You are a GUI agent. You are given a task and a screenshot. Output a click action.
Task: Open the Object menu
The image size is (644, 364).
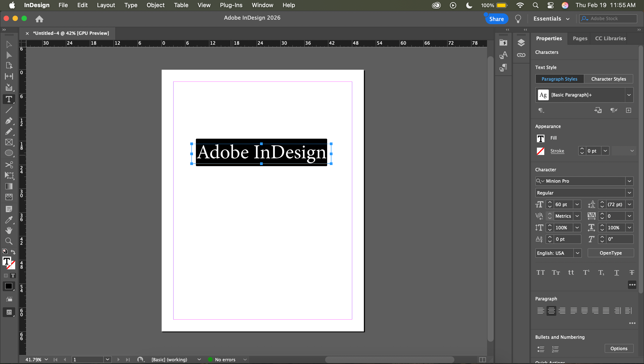pyautogui.click(x=155, y=5)
